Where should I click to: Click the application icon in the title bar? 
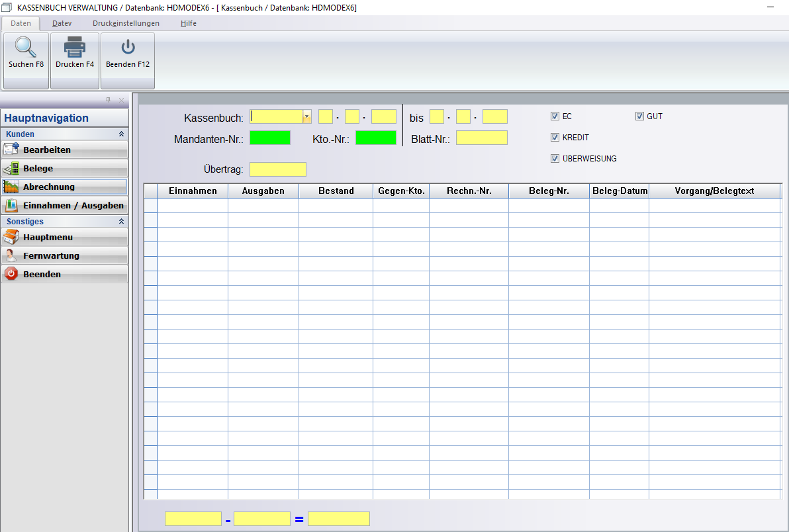(7, 7)
